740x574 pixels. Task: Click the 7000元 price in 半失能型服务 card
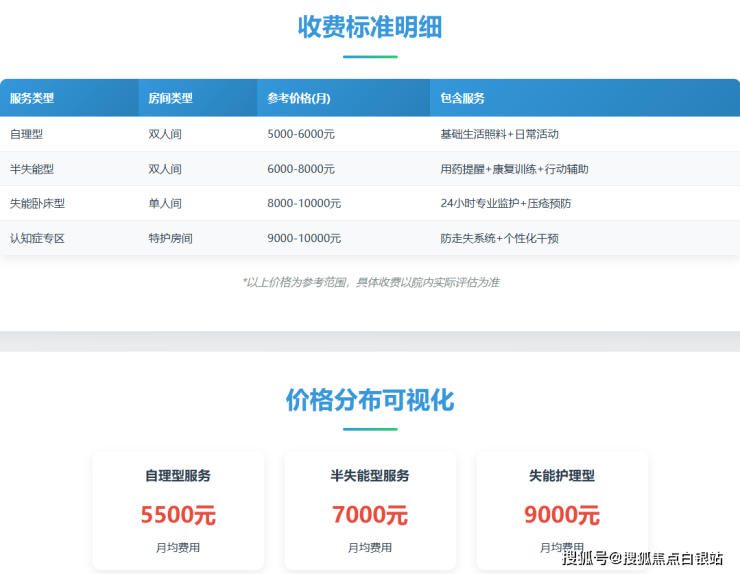370,515
